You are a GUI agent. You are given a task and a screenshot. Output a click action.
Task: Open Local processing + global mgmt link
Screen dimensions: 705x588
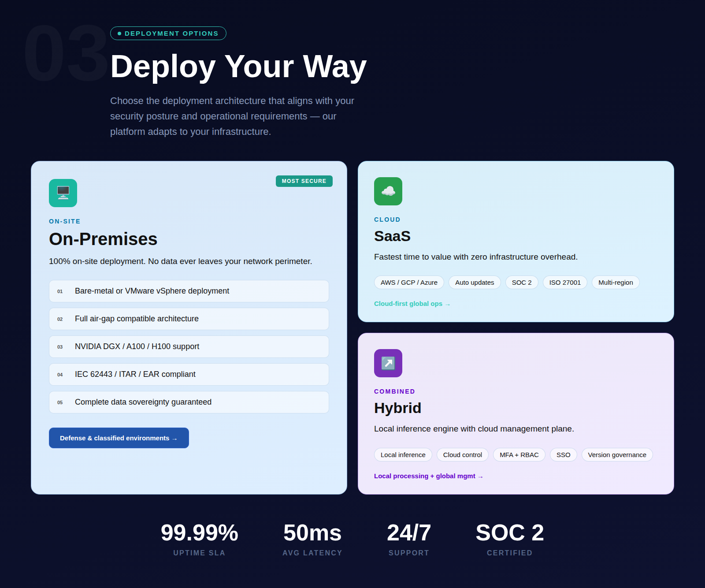tap(428, 476)
